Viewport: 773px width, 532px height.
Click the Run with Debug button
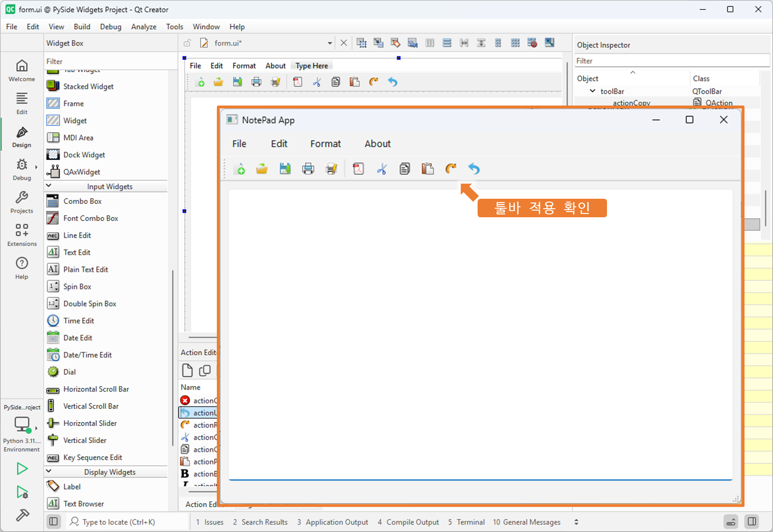[x=22, y=492]
